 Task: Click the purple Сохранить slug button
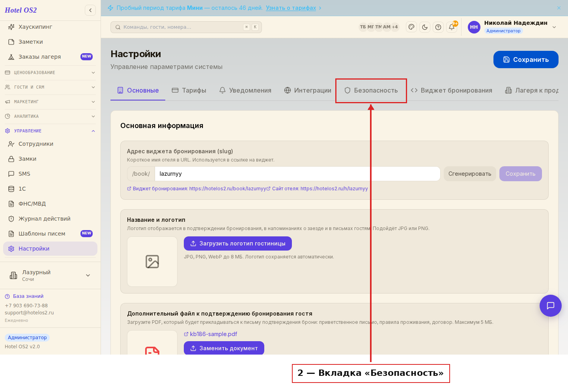point(521,174)
